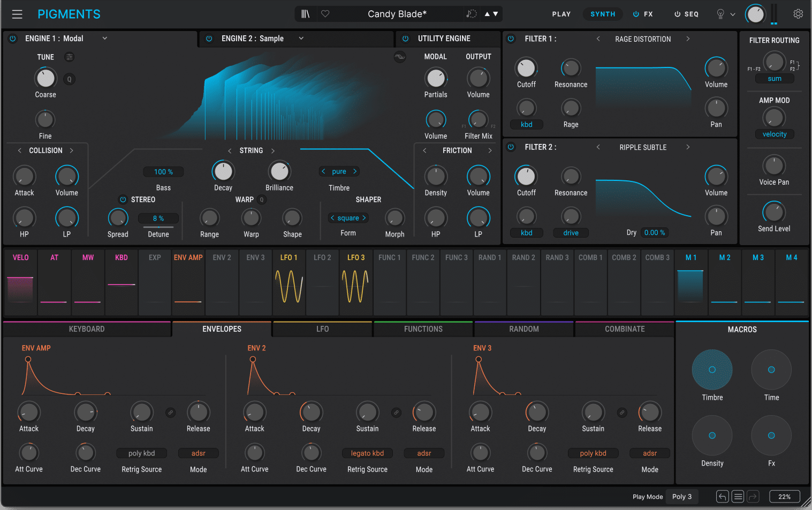Open Engine 1 tune settings sliders icon
The height and width of the screenshot is (510, 812).
coord(69,57)
